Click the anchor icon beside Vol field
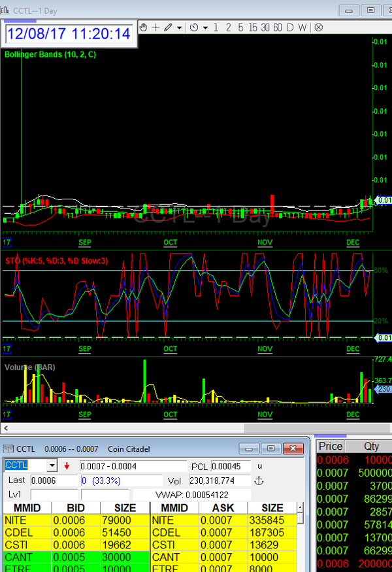The image size is (392, 572). pyautogui.click(x=257, y=480)
